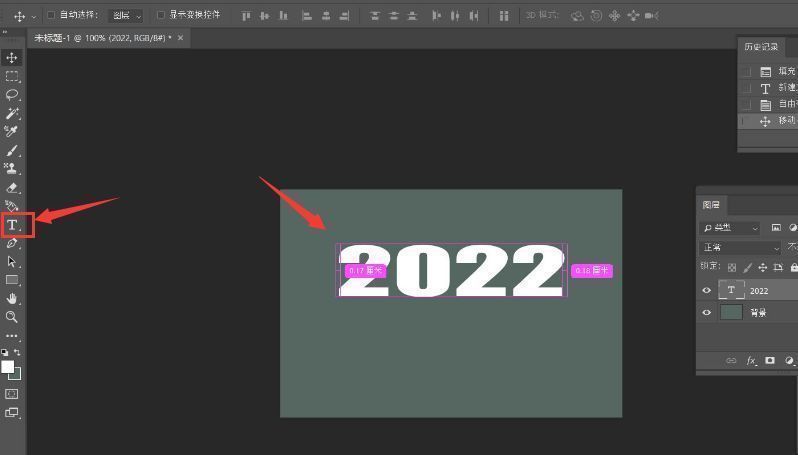Viewport: 798px width, 455px height.
Task: Switch to the untitled-1 document tab
Action: 100,38
